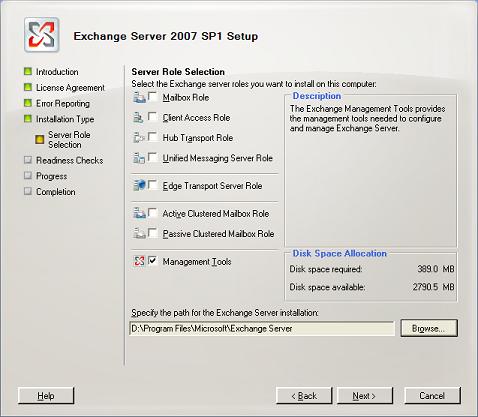Select the Progress step label
Image resolution: width=478 pixels, height=417 pixels.
coord(51,176)
